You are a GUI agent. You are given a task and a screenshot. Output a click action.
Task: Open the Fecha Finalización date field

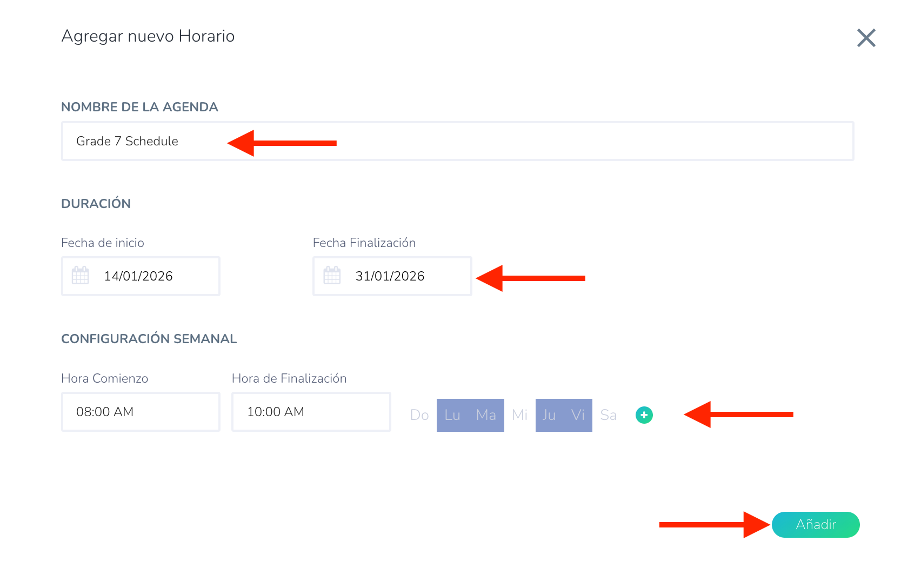coord(392,276)
